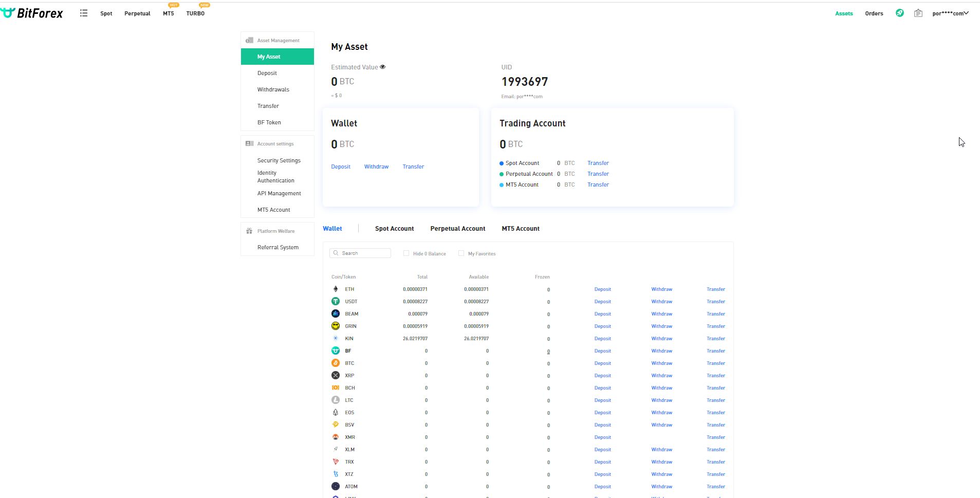Click Withdraw in the BTC row
Image resolution: width=980 pixels, height=498 pixels.
[662, 363]
